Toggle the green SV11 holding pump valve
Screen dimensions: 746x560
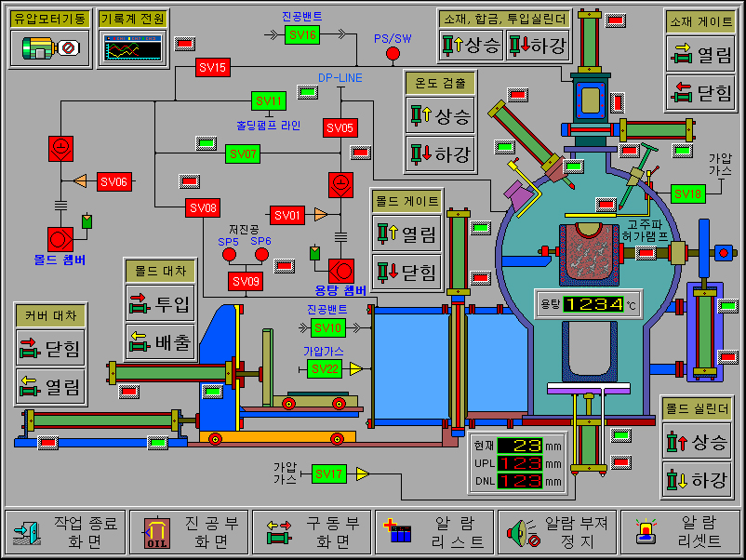269,100
